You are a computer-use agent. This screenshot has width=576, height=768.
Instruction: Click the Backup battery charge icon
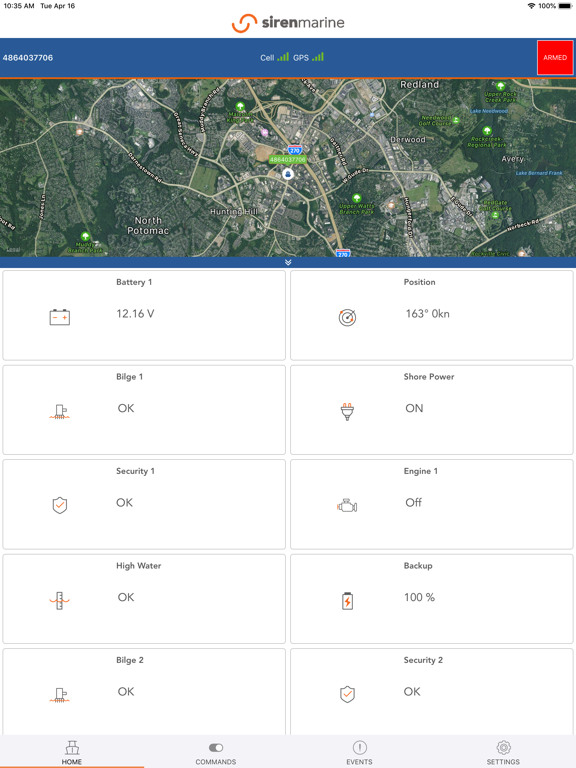point(347,600)
